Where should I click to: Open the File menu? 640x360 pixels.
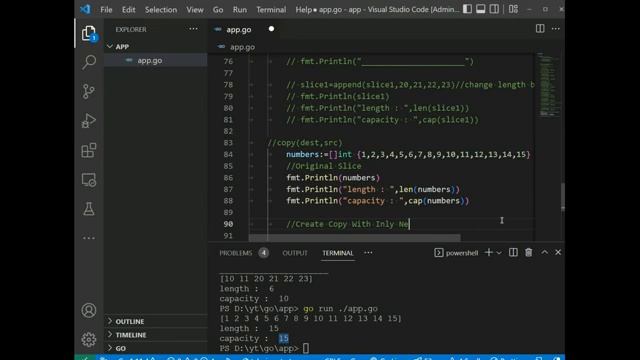pos(106,9)
